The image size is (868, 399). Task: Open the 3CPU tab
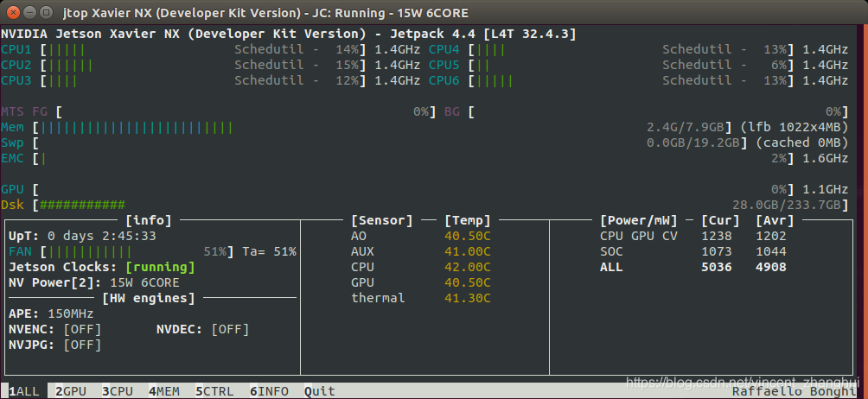click(x=118, y=391)
